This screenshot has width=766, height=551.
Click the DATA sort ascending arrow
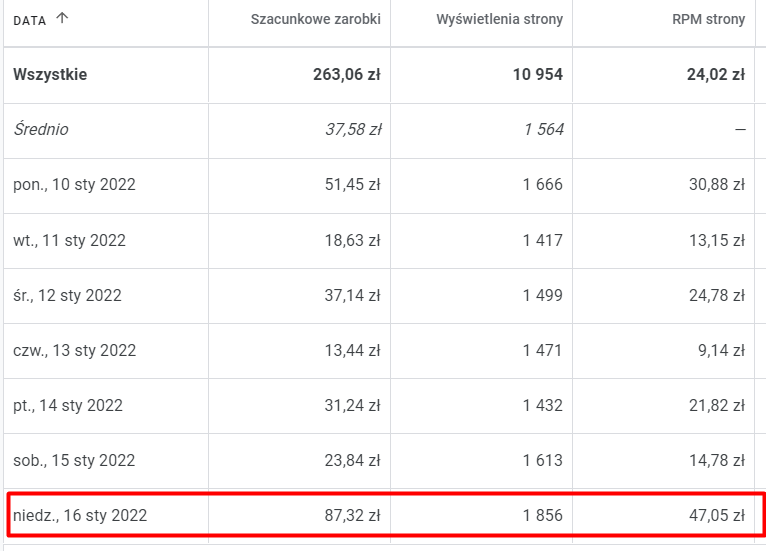[x=63, y=19]
